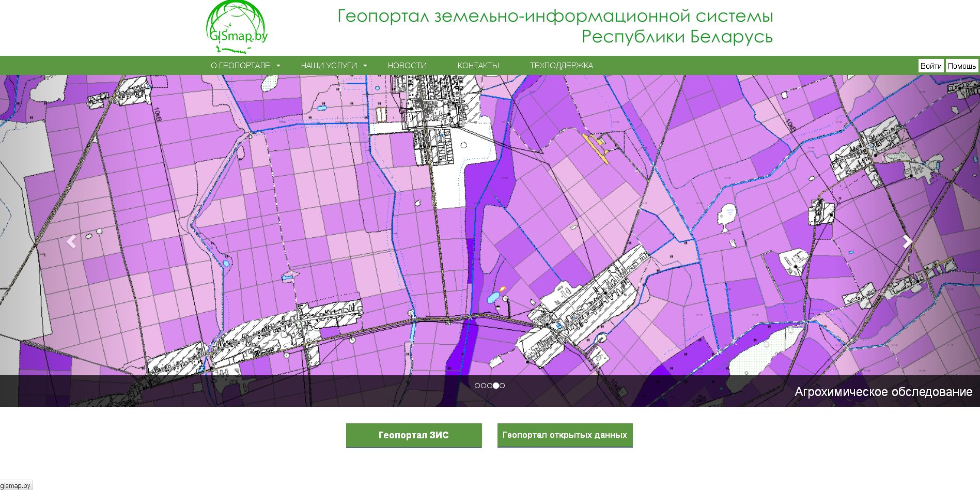The width and height of the screenshot is (980, 490).
Task: Jump to the fifth carousel slide dot
Action: 502,386
